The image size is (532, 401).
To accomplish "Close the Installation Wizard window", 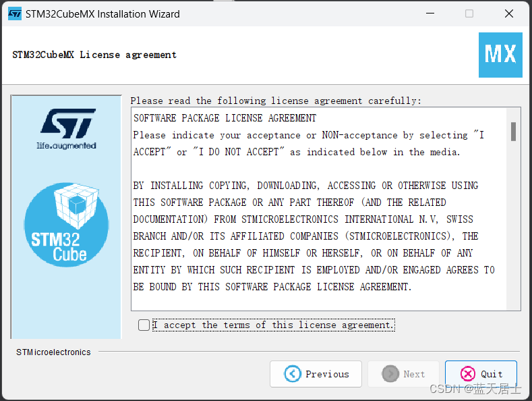I will click(509, 14).
